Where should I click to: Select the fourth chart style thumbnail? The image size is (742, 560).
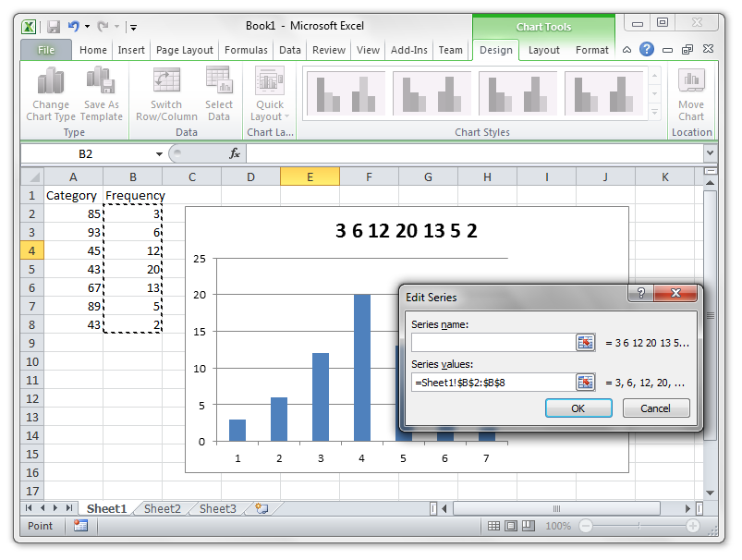(603, 93)
